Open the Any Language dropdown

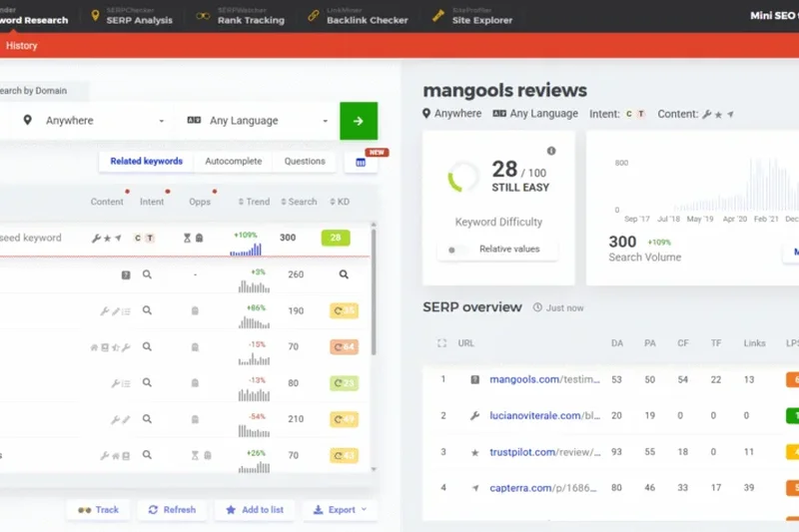pyautogui.click(x=258, y=121)
